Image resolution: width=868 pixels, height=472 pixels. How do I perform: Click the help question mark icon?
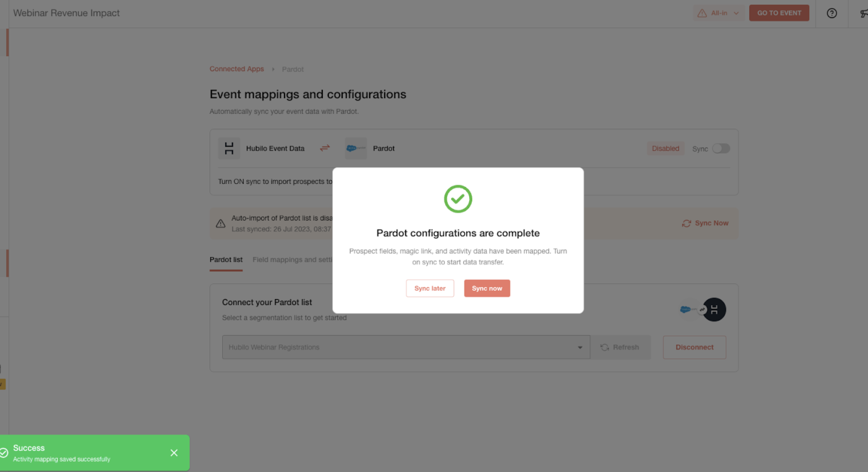[x=832, y=13]
